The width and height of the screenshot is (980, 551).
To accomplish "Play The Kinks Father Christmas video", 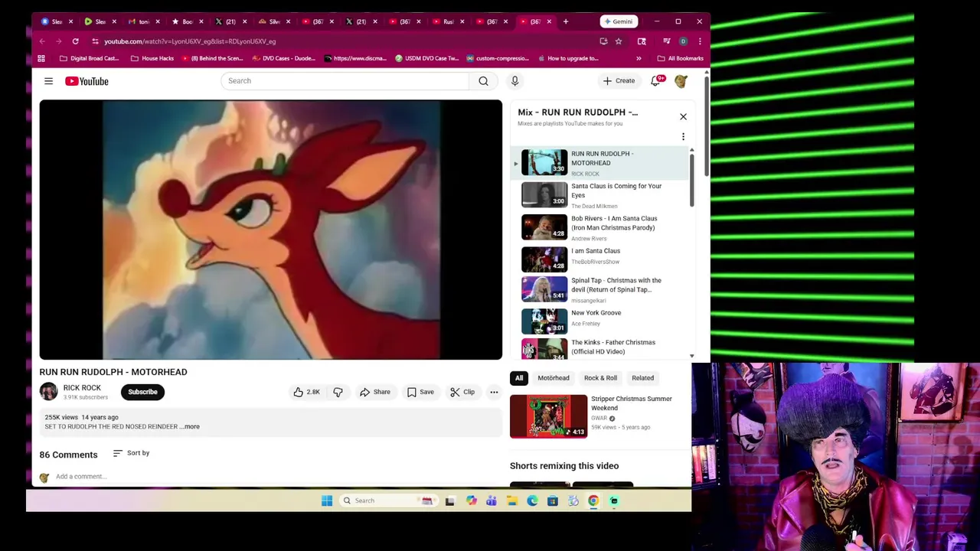I will coord(601,348).
